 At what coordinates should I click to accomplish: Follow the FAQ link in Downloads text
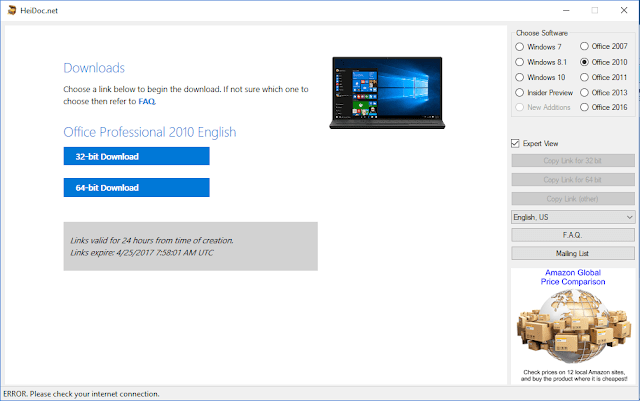147,101
